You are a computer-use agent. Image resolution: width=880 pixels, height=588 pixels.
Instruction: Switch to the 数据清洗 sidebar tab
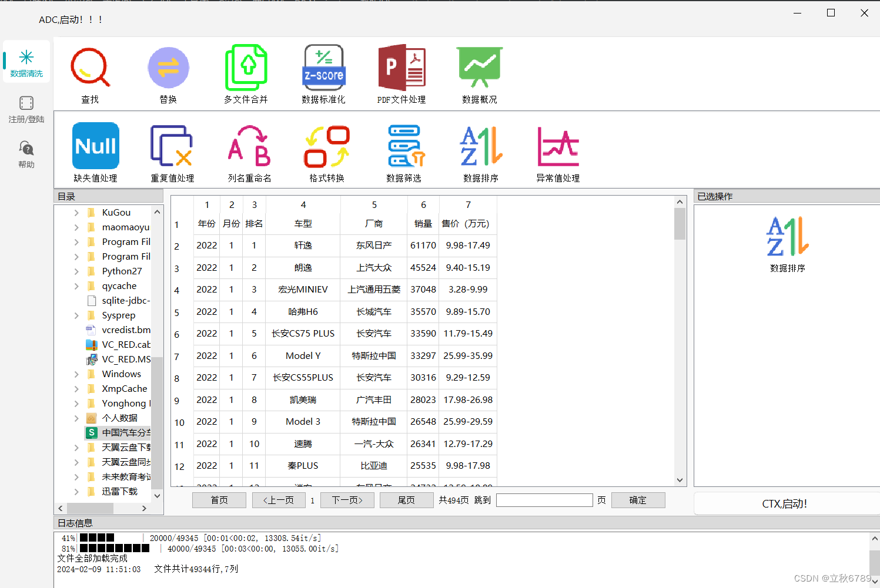click(x=26, y=62)
